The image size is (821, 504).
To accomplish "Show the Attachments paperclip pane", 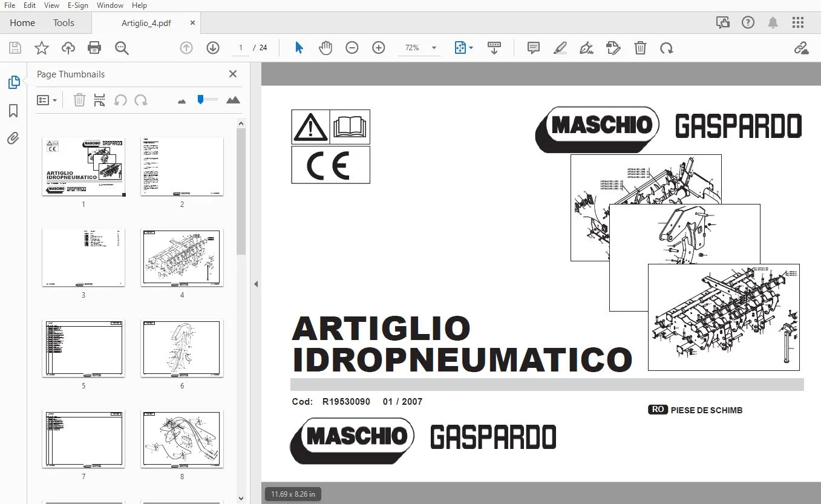I will point(13,139).
